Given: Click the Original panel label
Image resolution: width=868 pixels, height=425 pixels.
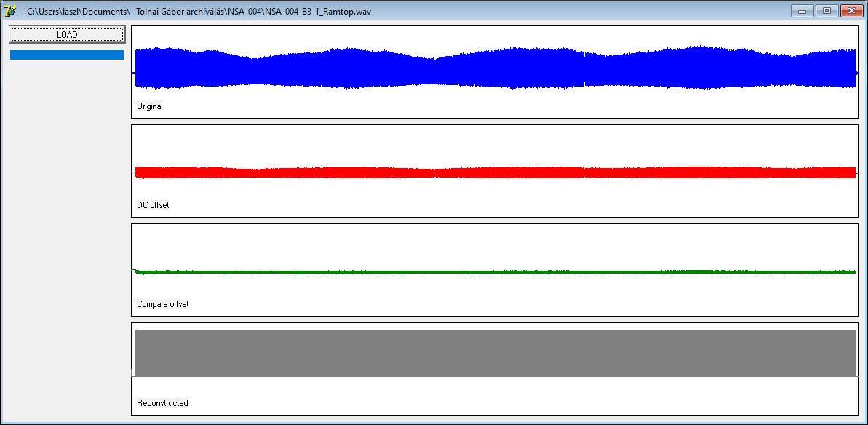Looking at the screenshot, I should pos(150,106).
